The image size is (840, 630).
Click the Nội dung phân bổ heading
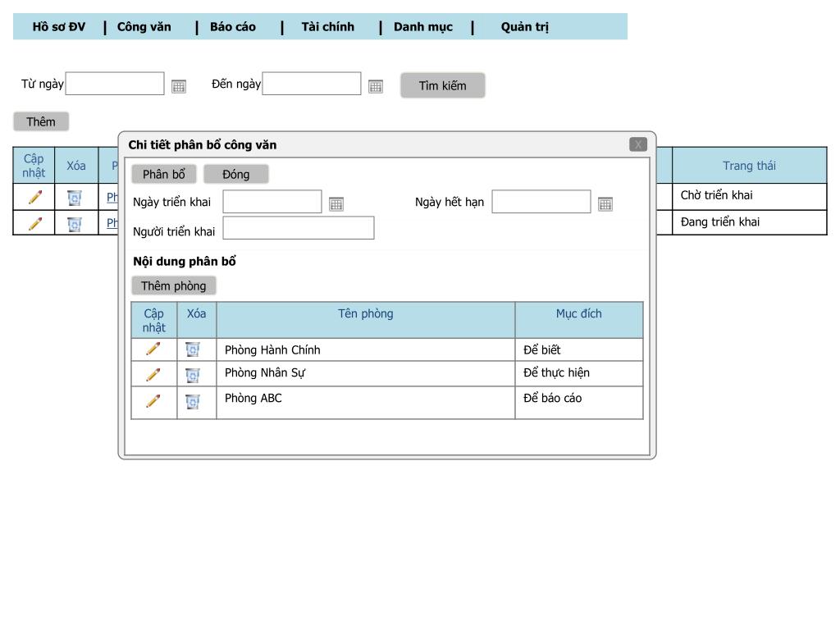pos(185,262)
